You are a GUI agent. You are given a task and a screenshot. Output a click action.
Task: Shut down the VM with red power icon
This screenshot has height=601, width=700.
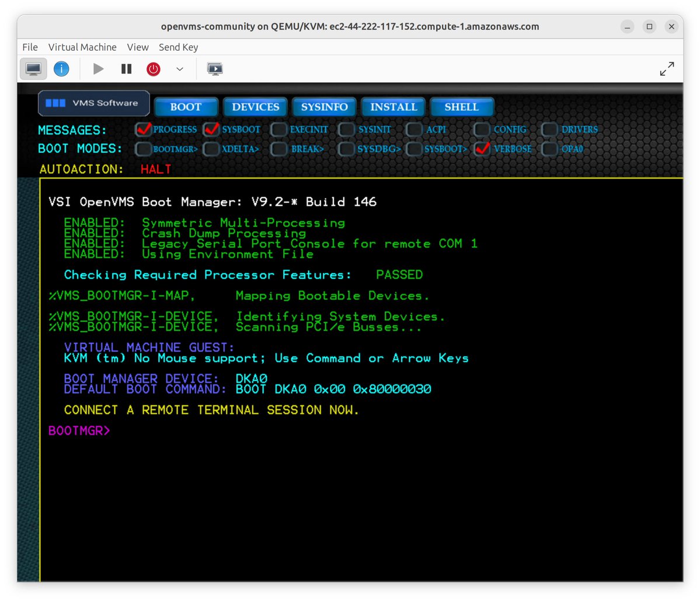(x=154, y=69)
